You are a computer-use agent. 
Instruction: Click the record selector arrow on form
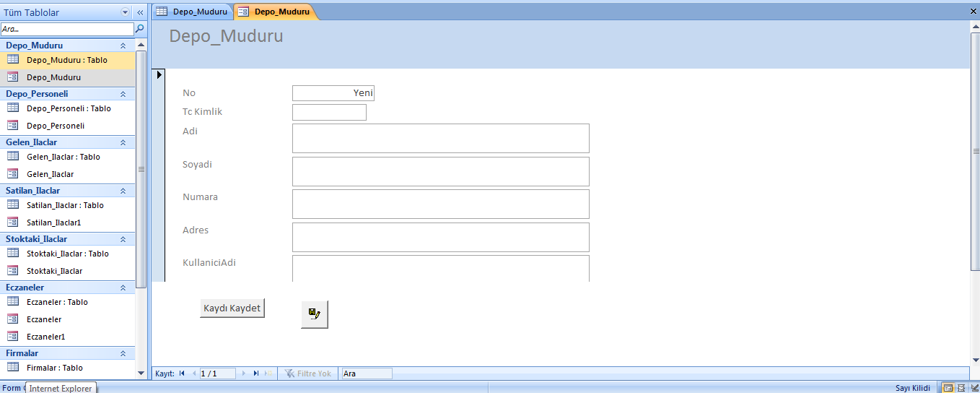pos(159,74)
